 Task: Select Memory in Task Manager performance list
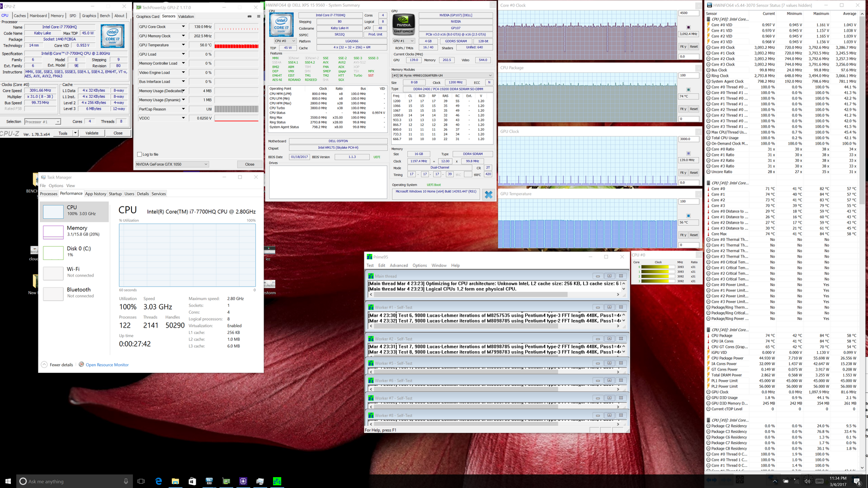click(75, 231)
